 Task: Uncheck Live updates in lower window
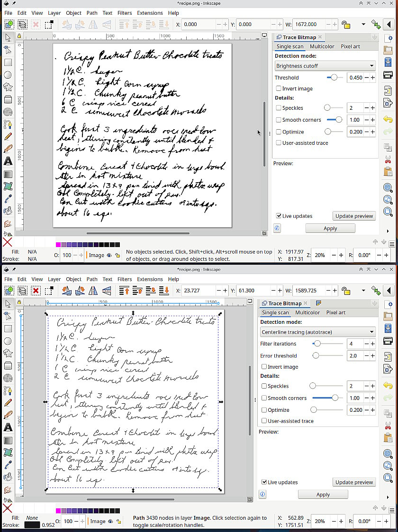click(x=264, y=482)
